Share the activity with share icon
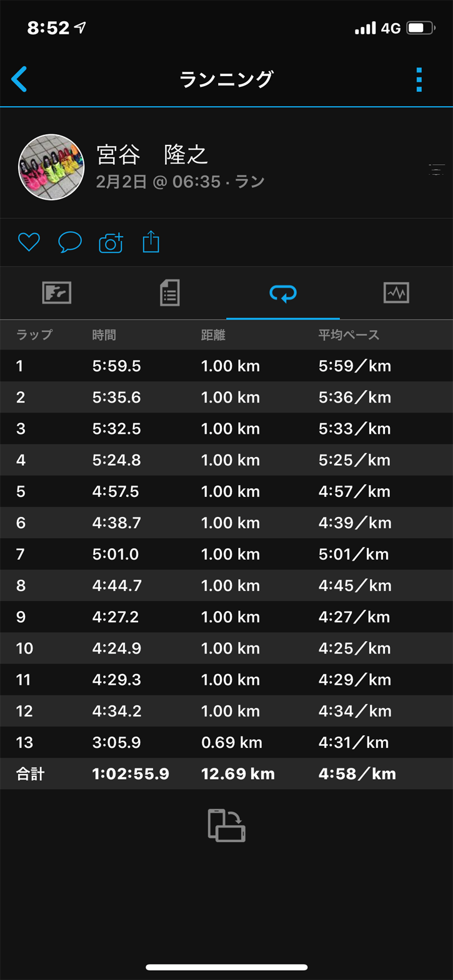 151,242
